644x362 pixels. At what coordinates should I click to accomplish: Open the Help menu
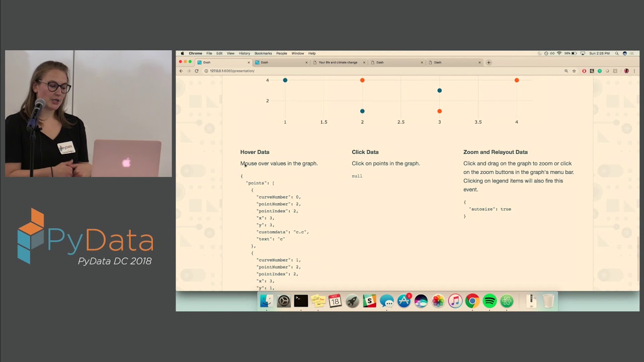[312, 53]
